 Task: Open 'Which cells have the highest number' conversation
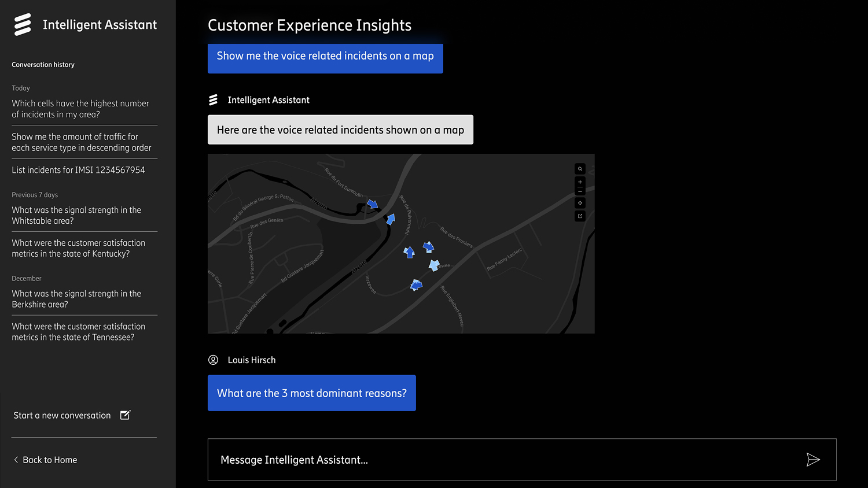coord(80,109)
